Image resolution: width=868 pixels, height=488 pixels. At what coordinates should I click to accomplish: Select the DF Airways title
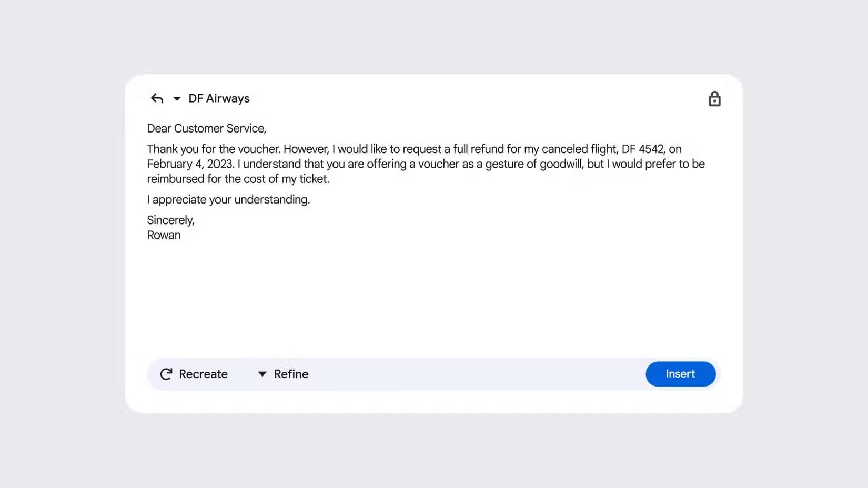click(x=219, y=98)
